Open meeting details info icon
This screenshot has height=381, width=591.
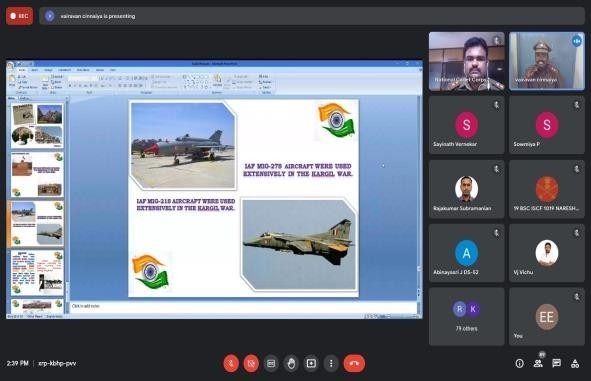[519, 364]
